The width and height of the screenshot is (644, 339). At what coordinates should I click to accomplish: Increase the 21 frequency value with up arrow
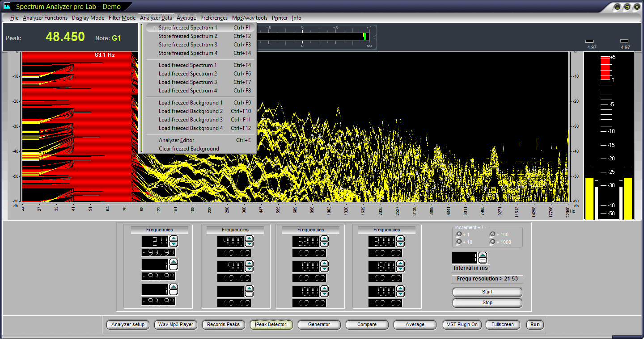point(174,239)
